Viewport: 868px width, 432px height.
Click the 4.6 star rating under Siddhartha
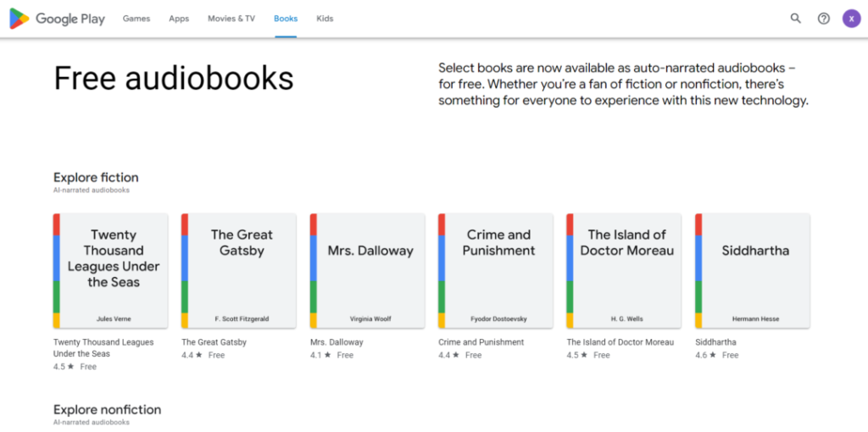(x=705, y=355)
